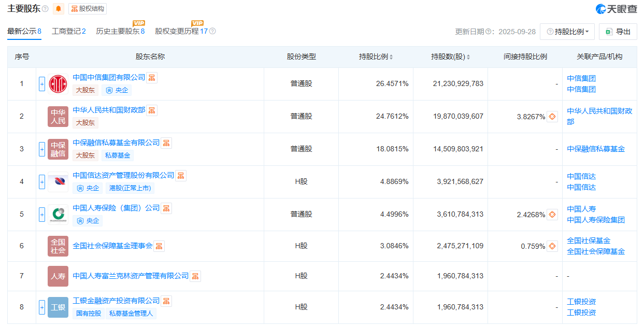The height and width of the screenshot is (326, 644).
Task: Click the 私募基金管理人 tag
Action: point(131,314)
